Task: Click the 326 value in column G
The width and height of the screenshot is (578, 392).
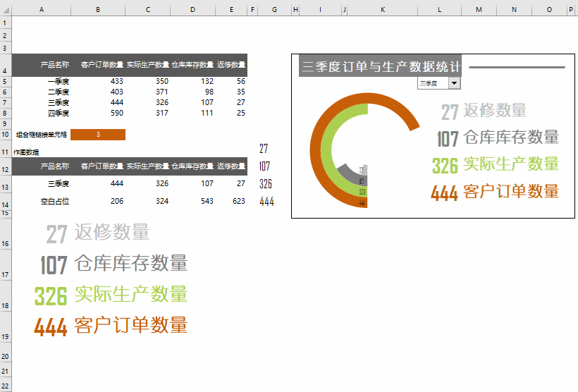Action: click(266, 183)
